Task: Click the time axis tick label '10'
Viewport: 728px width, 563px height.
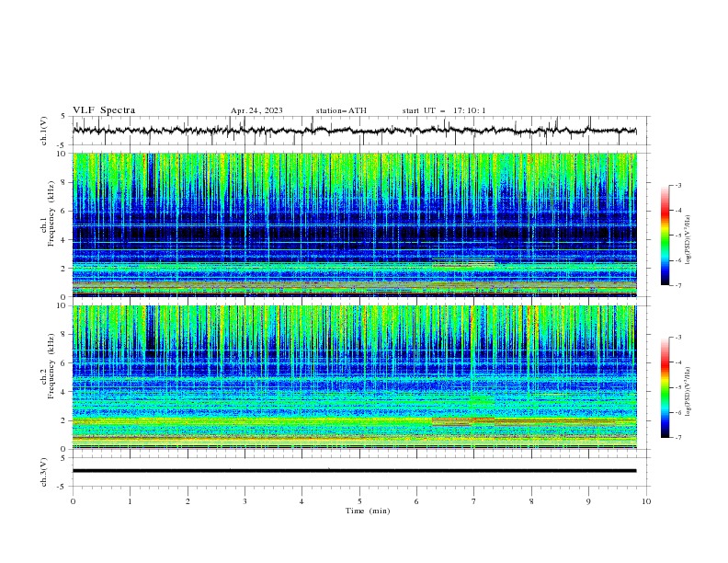Action: [646, 501]
